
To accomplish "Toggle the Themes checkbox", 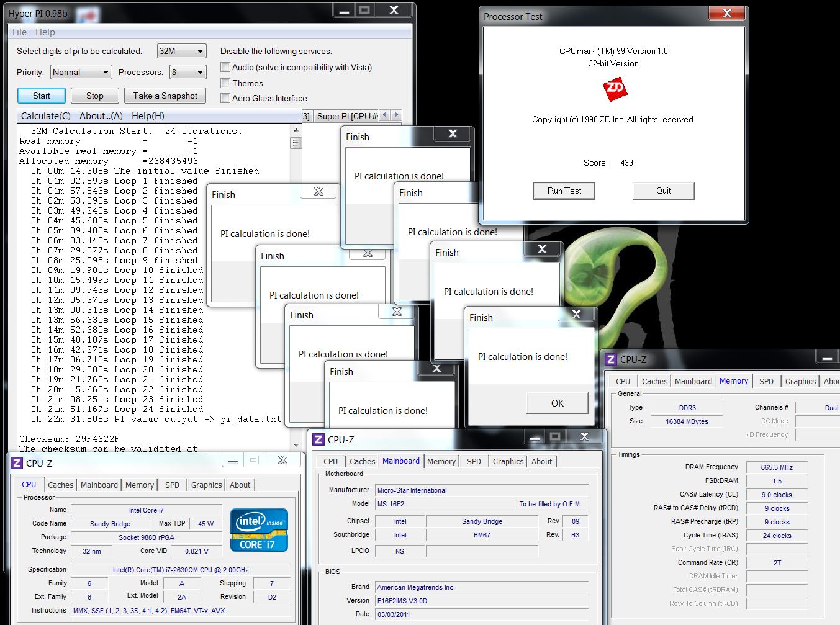I will [225, 83].
